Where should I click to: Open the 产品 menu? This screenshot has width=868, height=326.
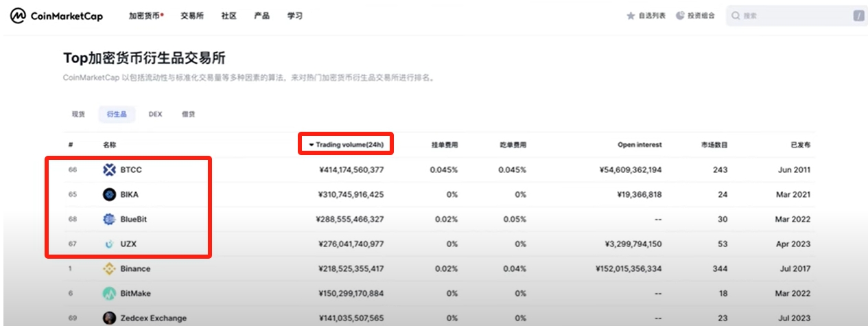(261, 16)
